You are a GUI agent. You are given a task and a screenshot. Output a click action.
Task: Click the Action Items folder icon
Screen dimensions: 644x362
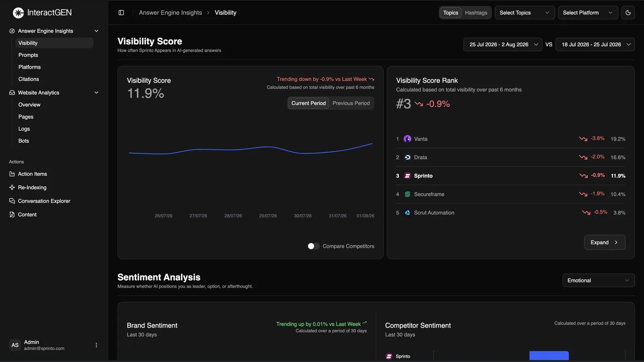(x=12, y=174)
